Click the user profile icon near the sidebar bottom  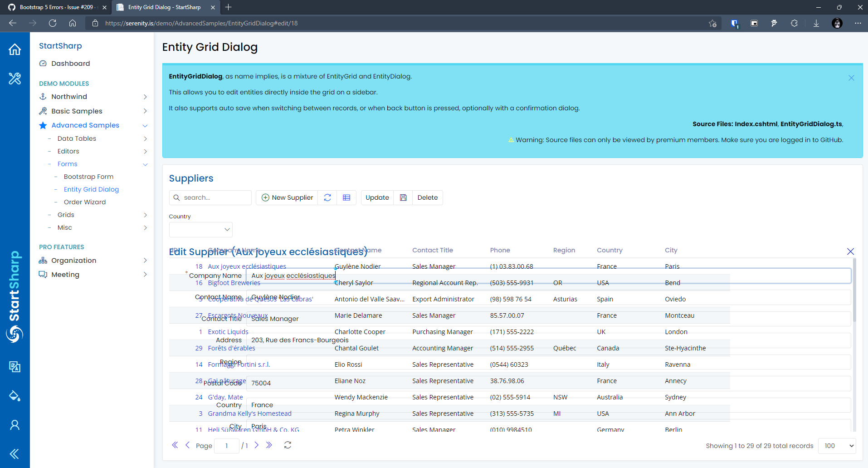coord(15,424)
